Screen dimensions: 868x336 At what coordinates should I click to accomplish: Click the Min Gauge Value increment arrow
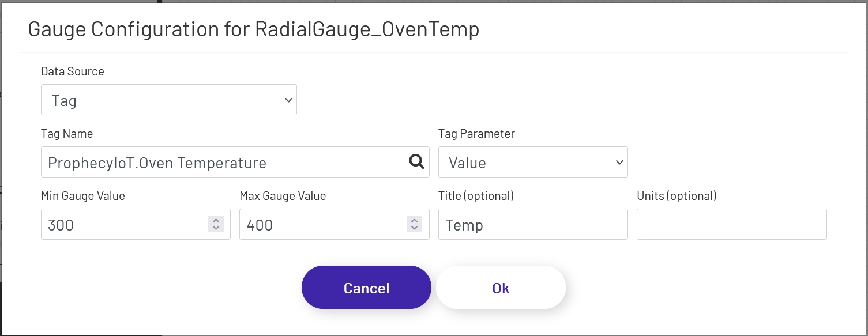pos(216,221)
